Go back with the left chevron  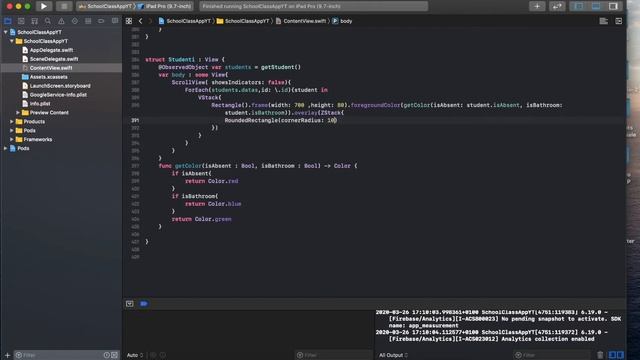click(x=140, y=21)
